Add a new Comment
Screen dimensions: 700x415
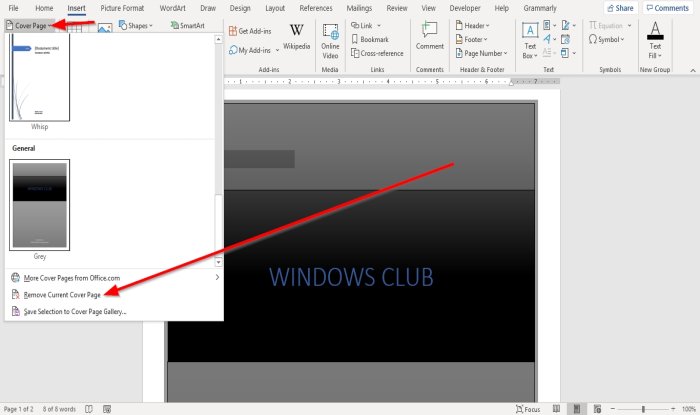point(429,36)
